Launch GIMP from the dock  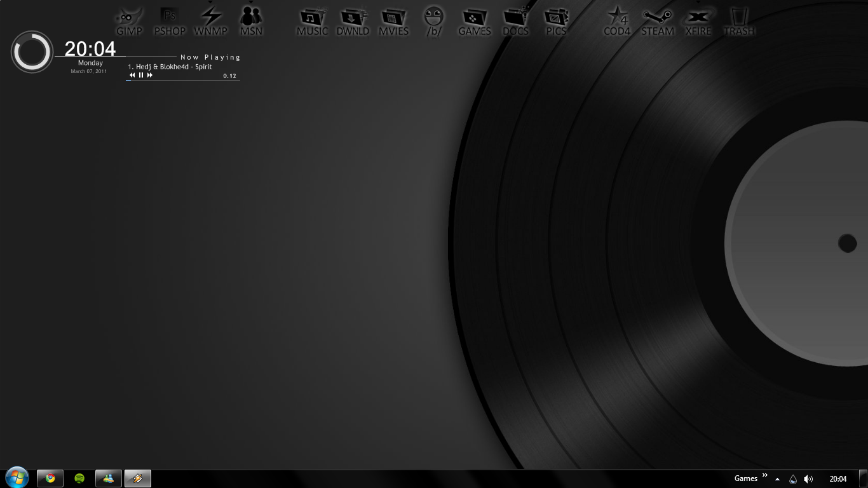point(130,21)
